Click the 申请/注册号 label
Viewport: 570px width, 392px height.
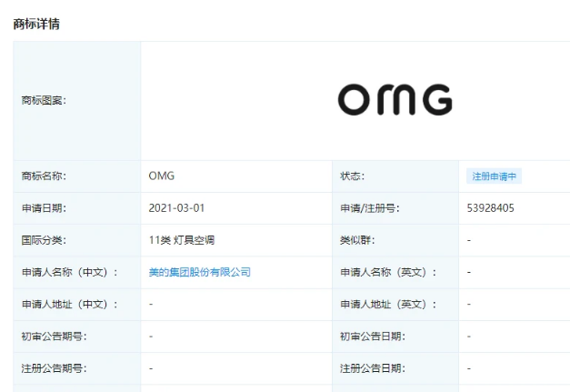coord(369,208)
